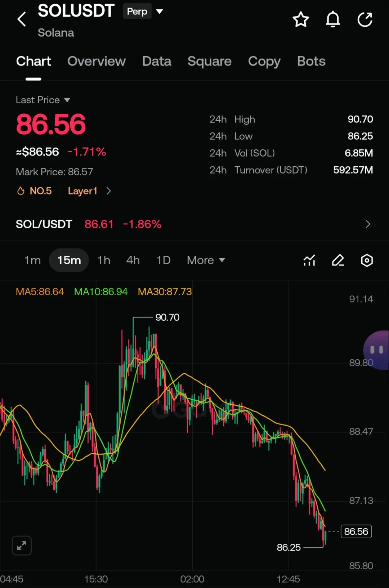Open SOL/USDT spot pair row chevron

click(x=368, y=224)
